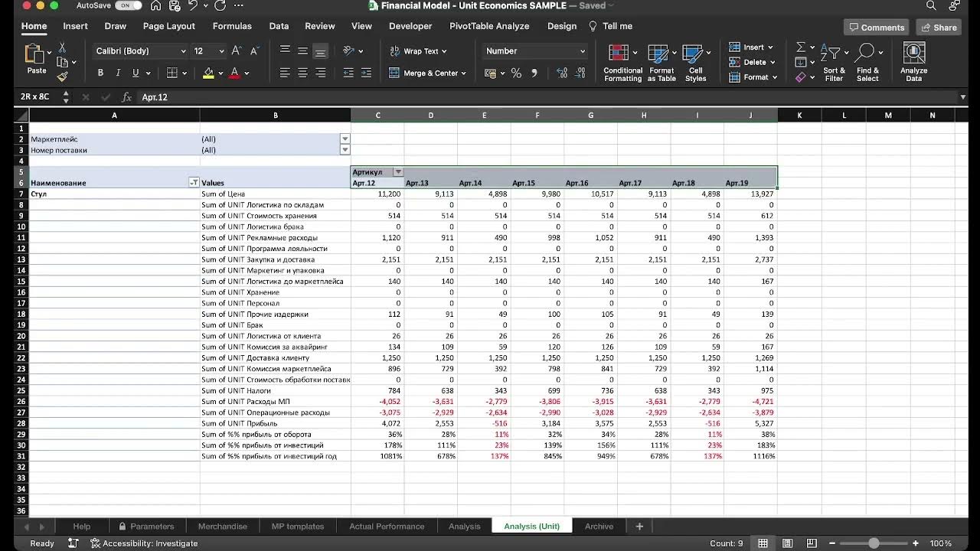This screenshot has width=980, height=551.
Task: Open the Formulas ribbon tab
Action: [x=232, y=26]
